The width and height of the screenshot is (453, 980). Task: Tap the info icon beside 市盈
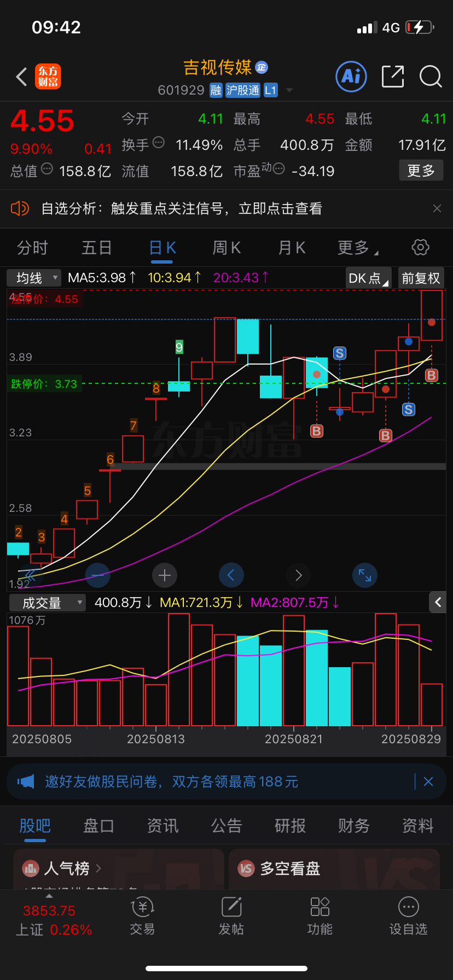(x=278, y=169)
